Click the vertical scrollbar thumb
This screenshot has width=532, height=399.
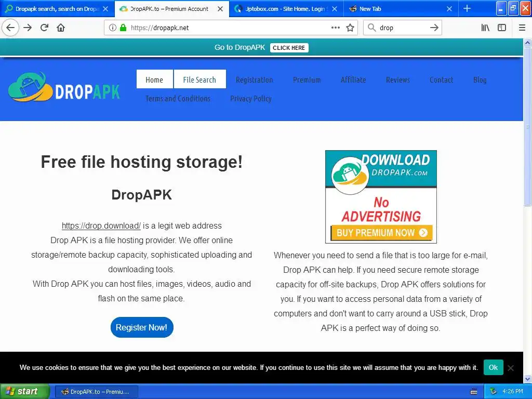click(528, 127)
